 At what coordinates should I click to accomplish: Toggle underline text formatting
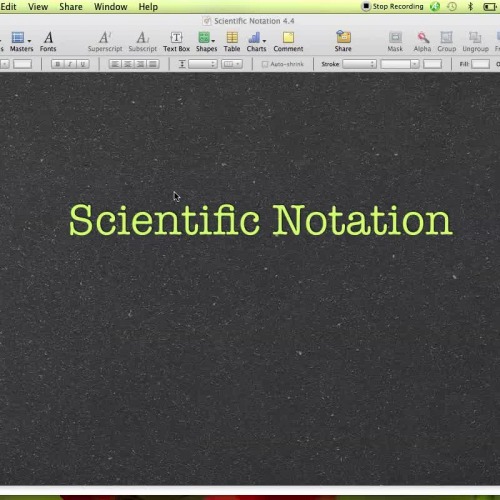[x=83, y=64]
